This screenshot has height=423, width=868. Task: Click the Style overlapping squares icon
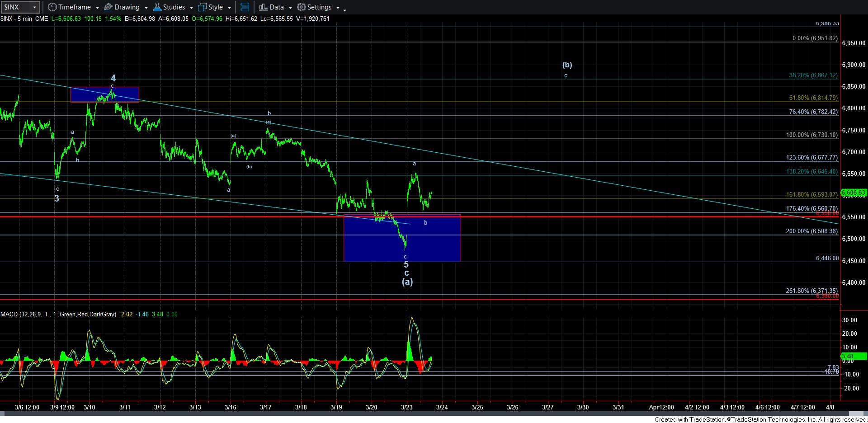coord(203,7)
